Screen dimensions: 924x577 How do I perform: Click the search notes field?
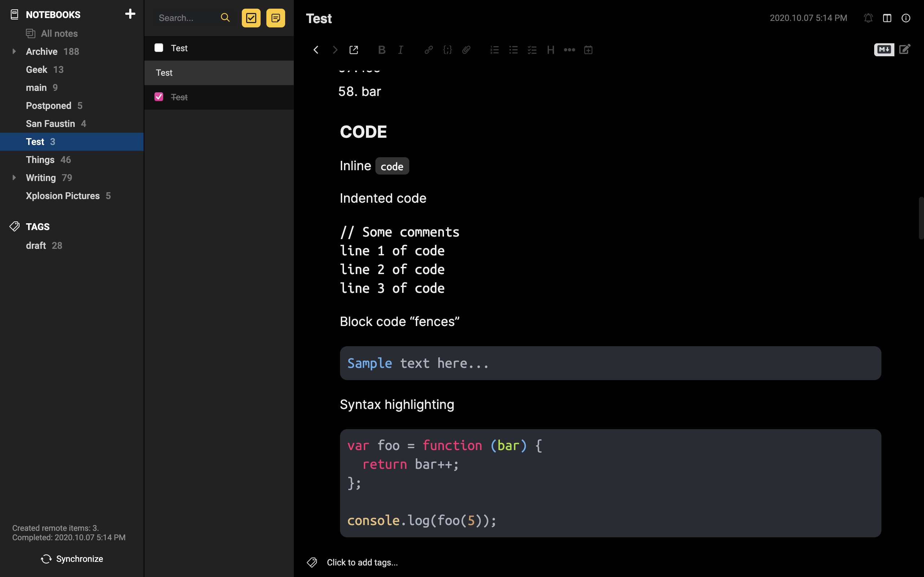tap(185, 18)
